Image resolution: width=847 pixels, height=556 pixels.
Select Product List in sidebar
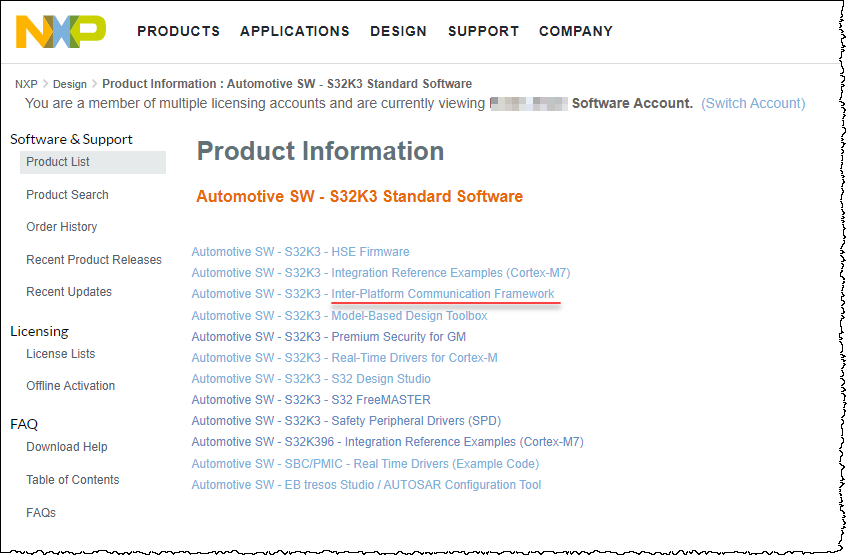tap(93, 162)
